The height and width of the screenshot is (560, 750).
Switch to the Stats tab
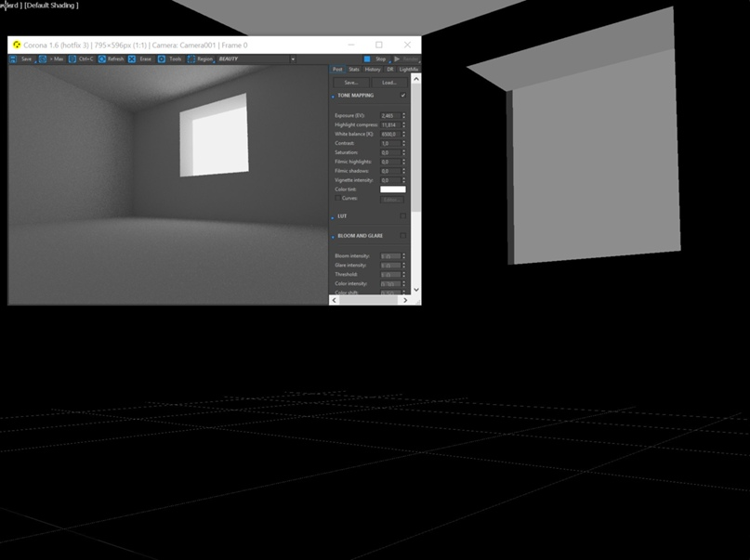pos(354,70)
